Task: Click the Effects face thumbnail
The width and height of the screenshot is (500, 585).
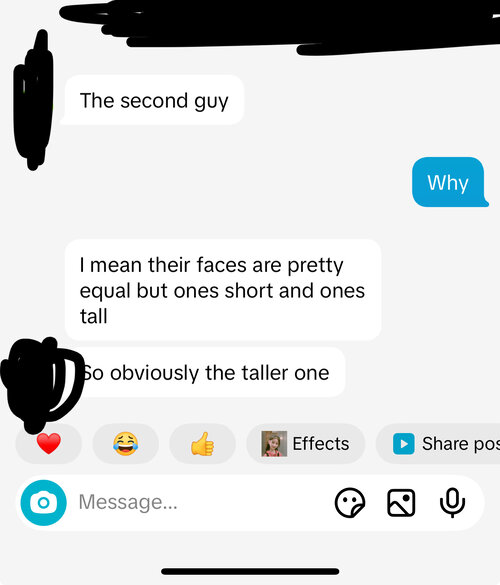Action: [274, 444]
